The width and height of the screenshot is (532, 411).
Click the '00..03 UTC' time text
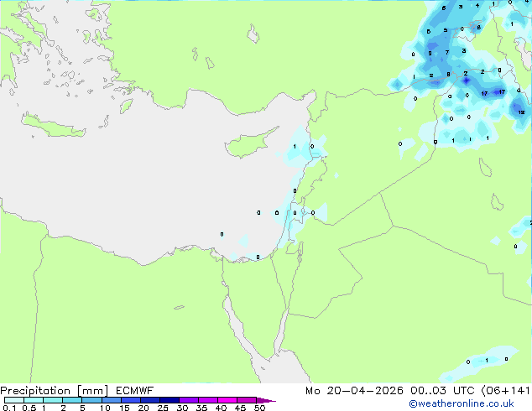pos(441,391)
